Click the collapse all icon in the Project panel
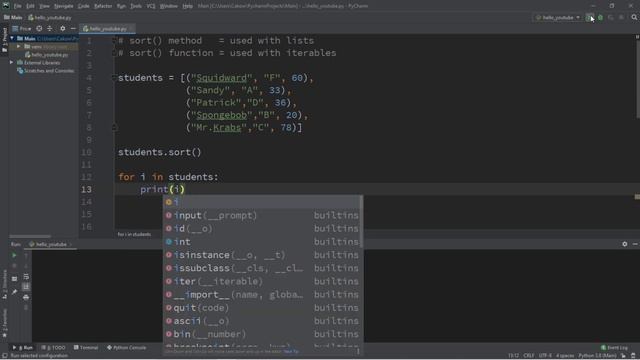 click(x=50, y=29)
